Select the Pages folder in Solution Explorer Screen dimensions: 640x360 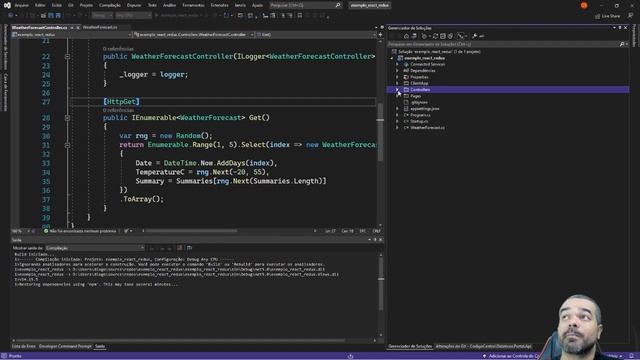click(416, 96)
